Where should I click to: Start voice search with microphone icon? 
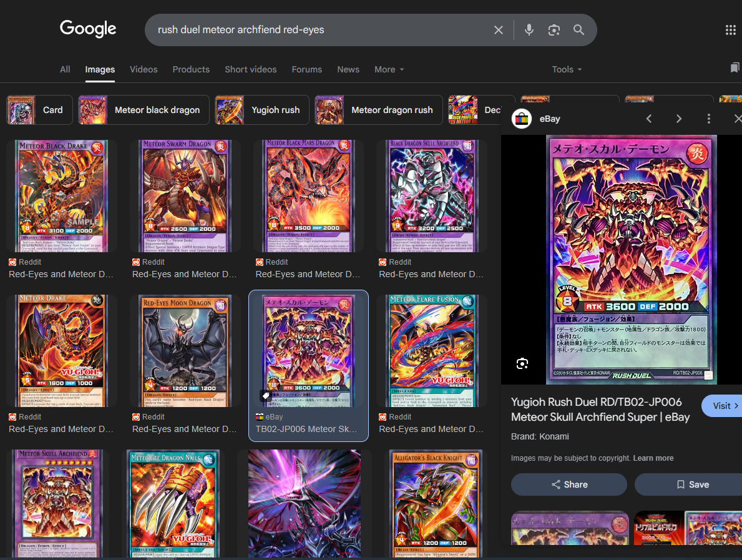(x=529, y=30)
